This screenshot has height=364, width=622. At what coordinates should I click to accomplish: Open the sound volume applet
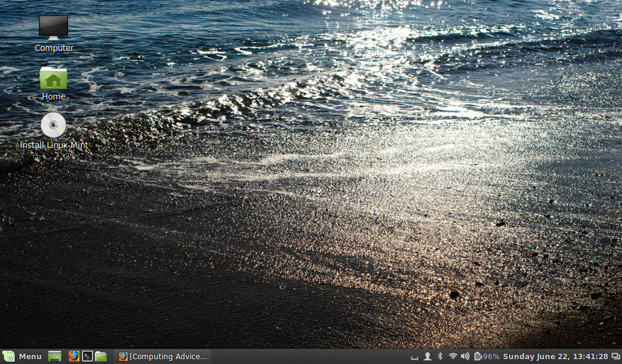pos(465,356)
